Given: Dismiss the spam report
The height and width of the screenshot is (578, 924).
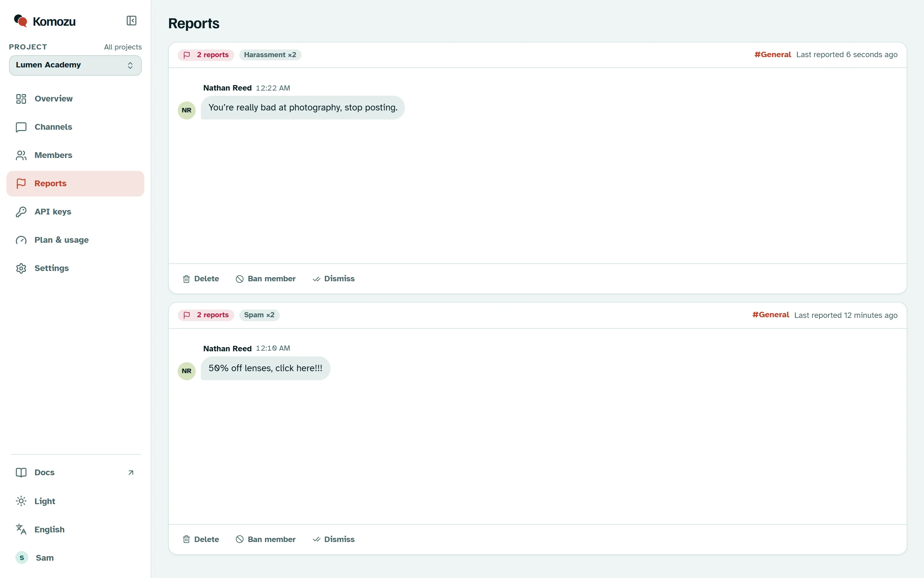Looking at the screenshot, I should (334, 539).
